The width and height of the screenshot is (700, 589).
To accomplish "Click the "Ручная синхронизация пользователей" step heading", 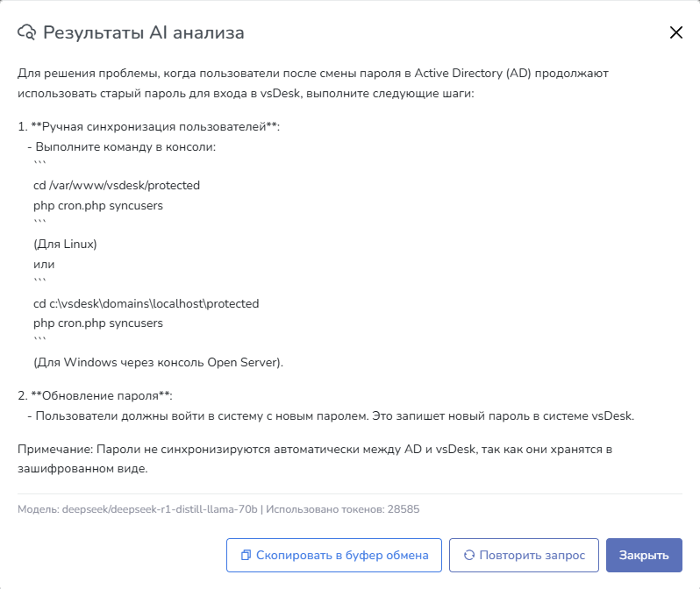I will pos(148,127).
